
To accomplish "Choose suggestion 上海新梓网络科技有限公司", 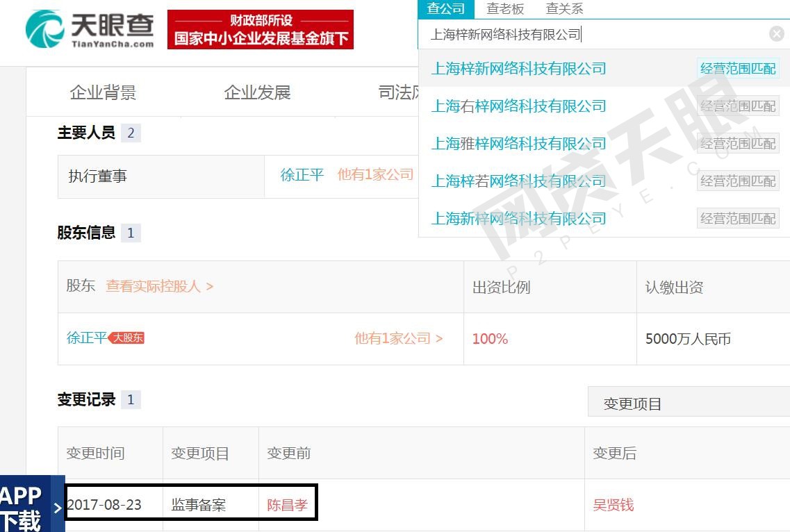I will click(518, 219).
